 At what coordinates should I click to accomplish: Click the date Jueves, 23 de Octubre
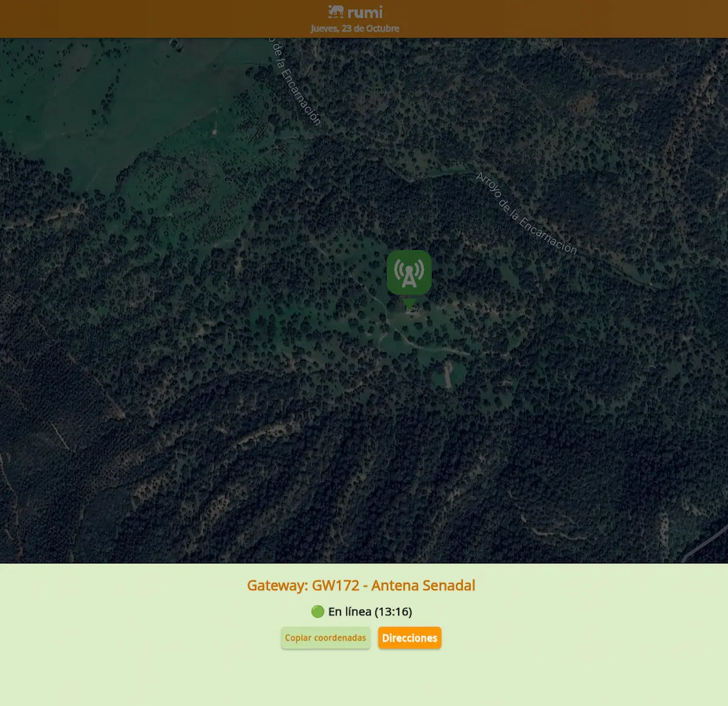[x=355, y=29]
